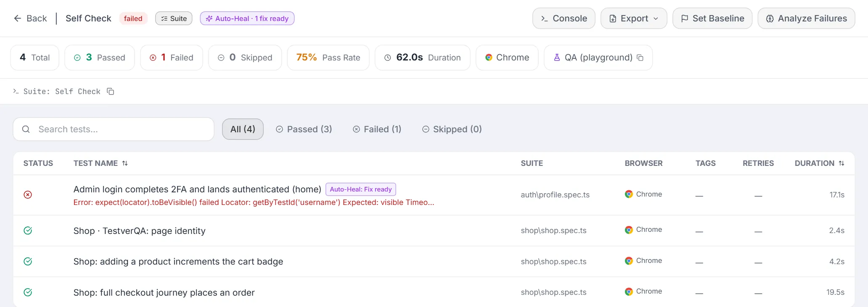Screen dimensions: 868x307
Task: Open Admin login completes 2FA test
Action: (197, 189)
